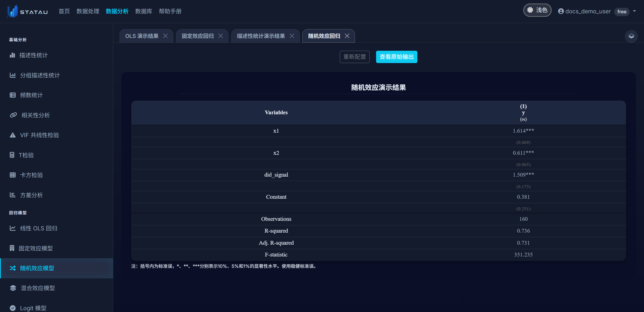Screen dimensions: 644x312
Task: Open 线性 OLS 回归 in the sidebar
Action: [57, 228]
